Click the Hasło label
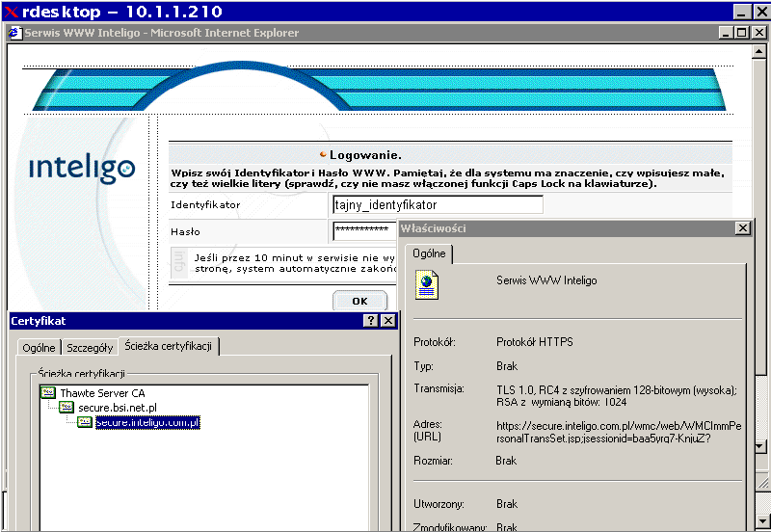 click(x=185, y=231)
